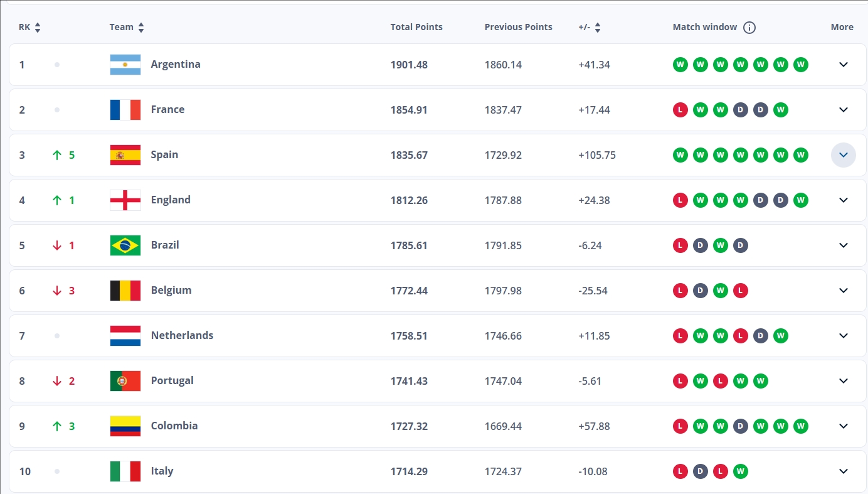The height and width of the screenshot is (494, 868).
Task: Click France's first red L result badge
Action: 680,110
